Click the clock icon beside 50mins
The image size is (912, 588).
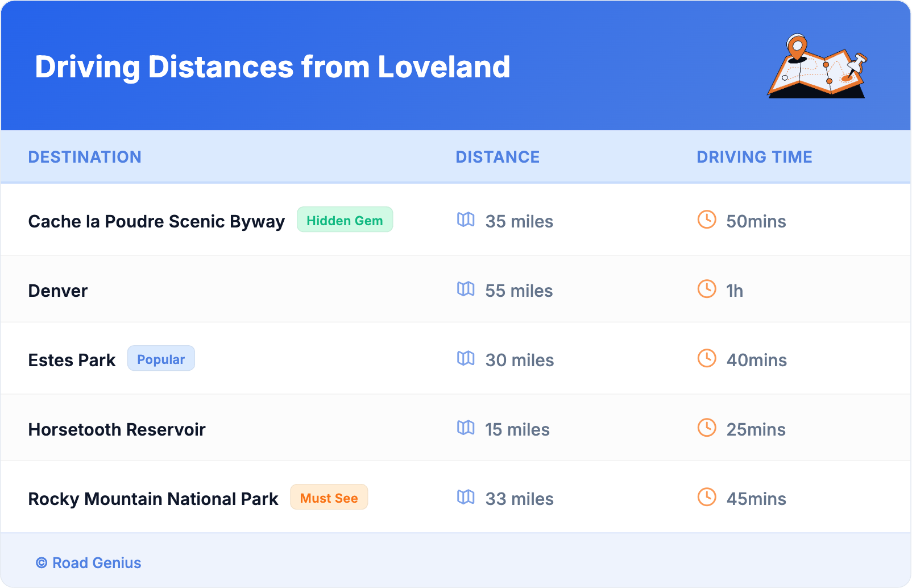(x=707, y=220)
